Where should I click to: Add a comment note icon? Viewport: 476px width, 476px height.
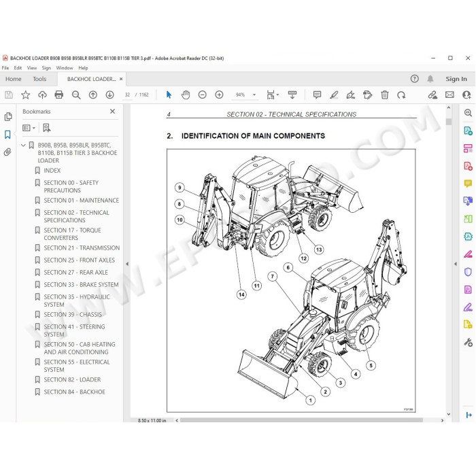pyautogui.click(x=317, y=95)
